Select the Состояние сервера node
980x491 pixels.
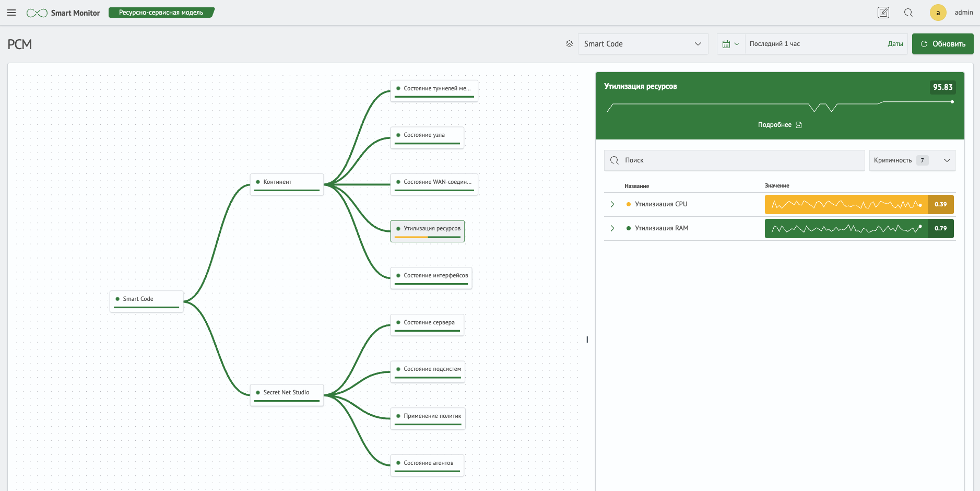pos(427,324)
